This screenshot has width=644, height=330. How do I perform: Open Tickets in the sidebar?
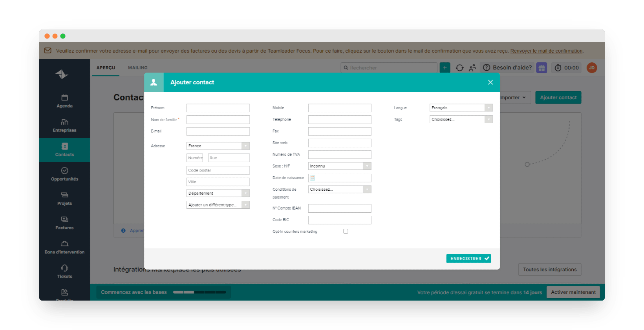[x=64, y=272]
